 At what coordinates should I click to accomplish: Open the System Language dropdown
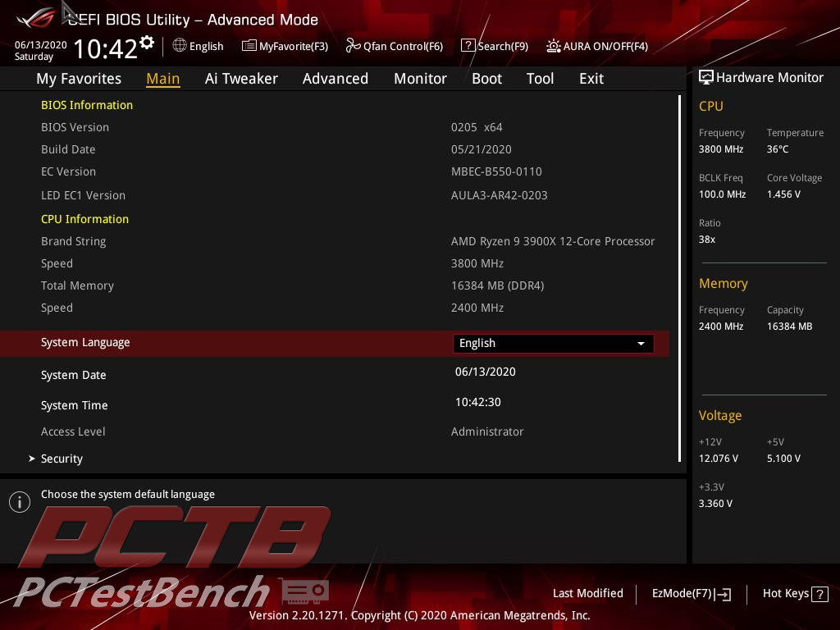point(553,344)
